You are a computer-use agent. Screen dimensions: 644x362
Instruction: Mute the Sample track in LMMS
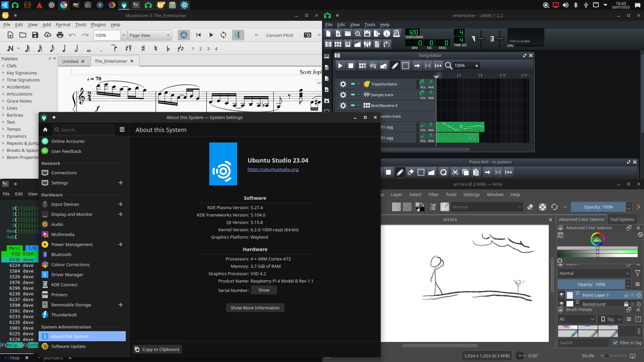pyautogui.click(x=353, y=95)
